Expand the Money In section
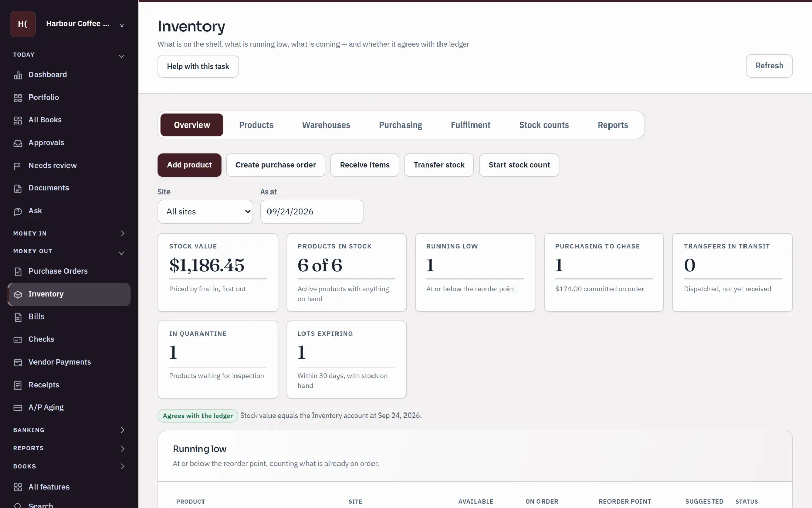This screenshot has width=812, height=508. click(122, 233)
